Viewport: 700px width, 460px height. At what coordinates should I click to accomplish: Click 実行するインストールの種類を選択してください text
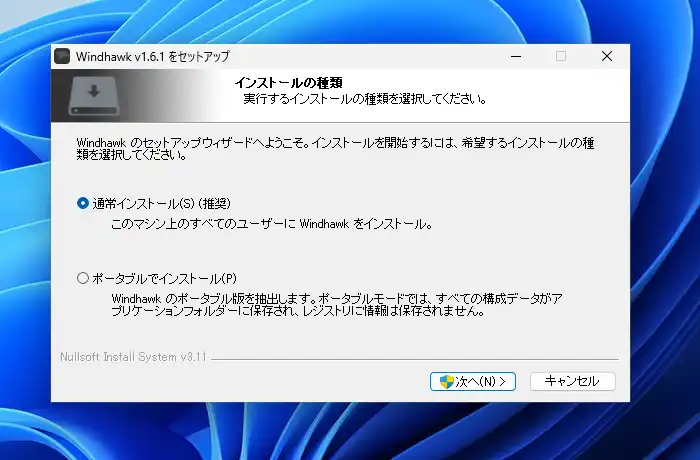click(x=365, y=99)
